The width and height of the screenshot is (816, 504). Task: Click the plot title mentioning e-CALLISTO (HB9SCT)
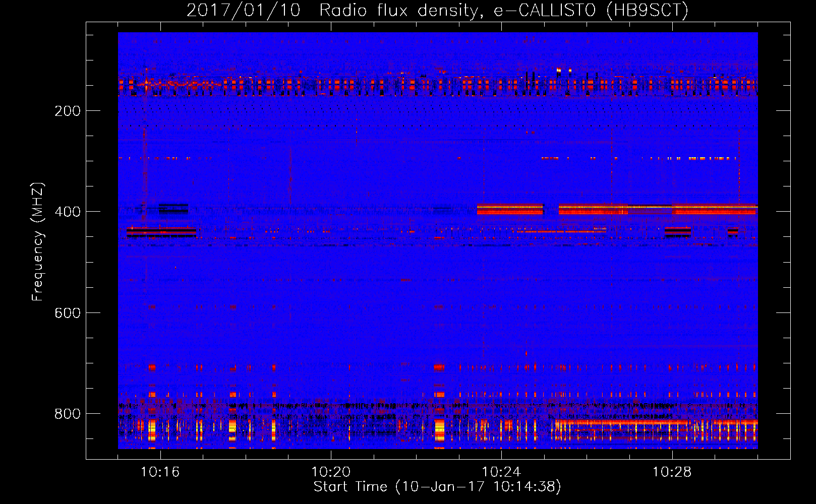[x=437, y=10]
